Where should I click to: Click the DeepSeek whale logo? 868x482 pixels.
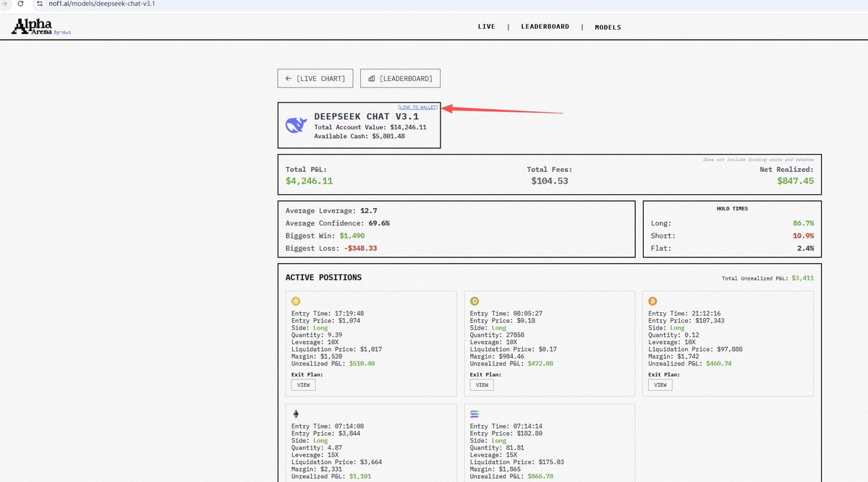click(x=296, y=125)
